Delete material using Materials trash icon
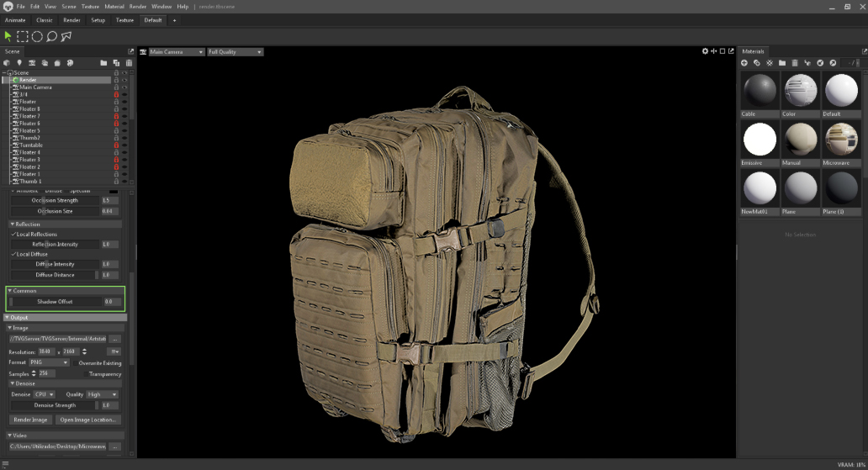The height and width of the screenshot is (470, 868). (795, 63)
